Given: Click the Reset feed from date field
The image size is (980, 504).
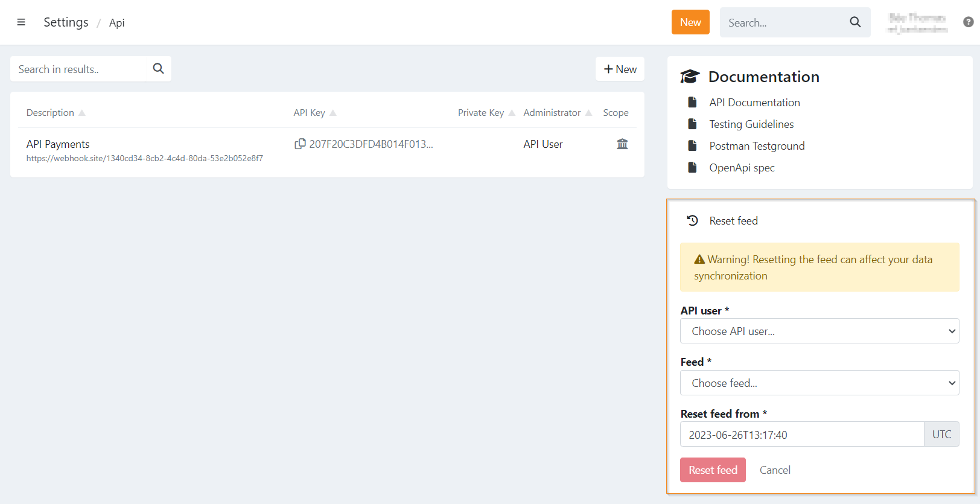Looking at the screenshot, I should [x=801, y=435].
